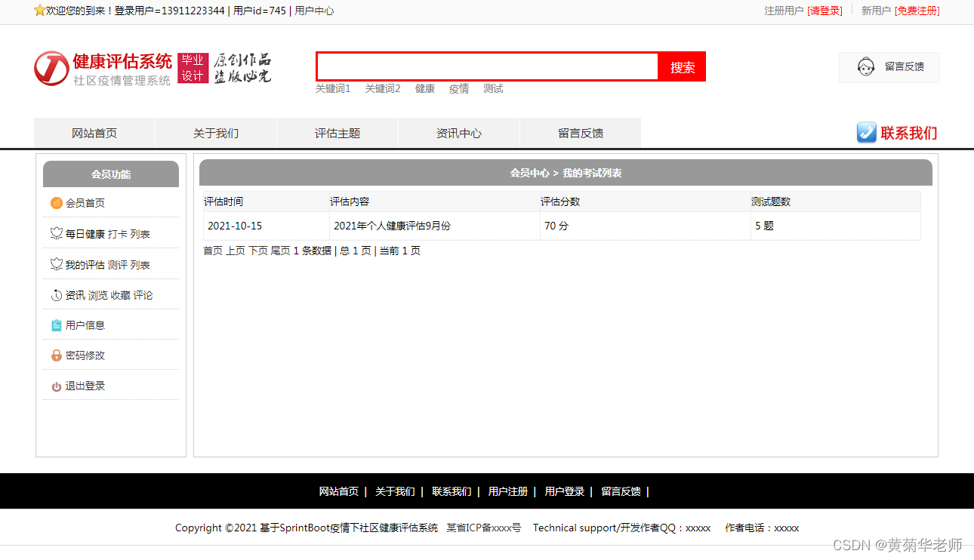Click footer link 网站首页

[339, 491]
